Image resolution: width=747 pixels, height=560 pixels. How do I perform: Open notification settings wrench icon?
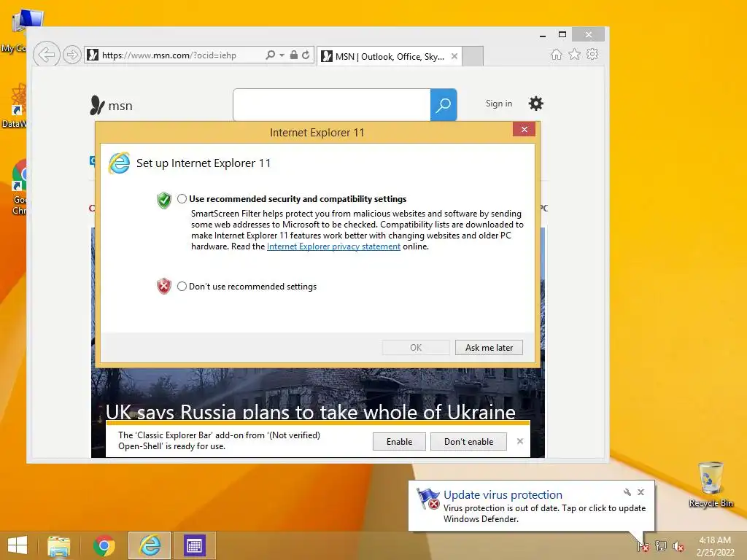627,492
